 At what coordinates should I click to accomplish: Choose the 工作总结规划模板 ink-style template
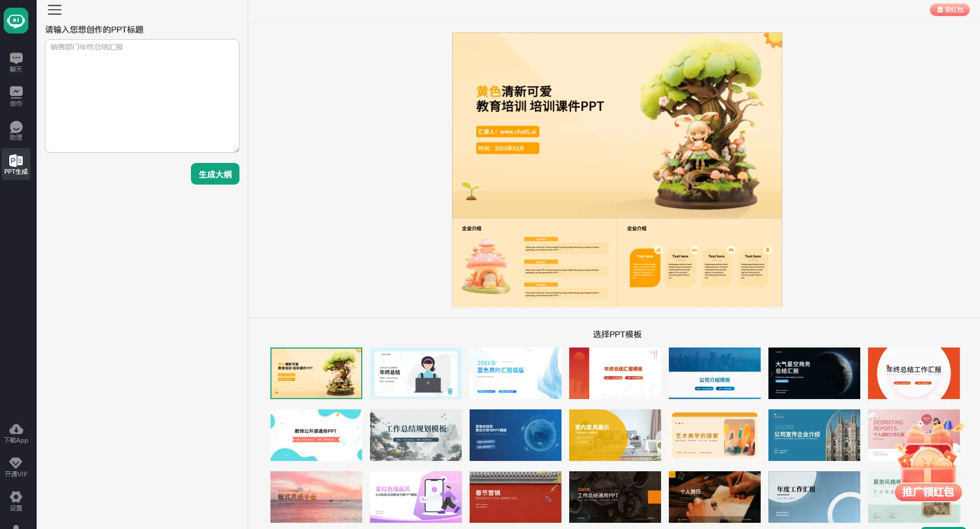(x=415, y=435)
